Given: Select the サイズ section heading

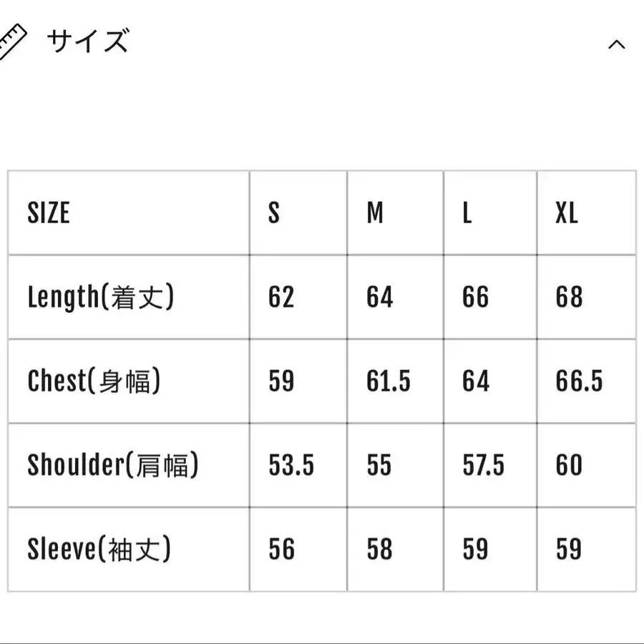Looking at the screenshot, I should tap(86, 42).
